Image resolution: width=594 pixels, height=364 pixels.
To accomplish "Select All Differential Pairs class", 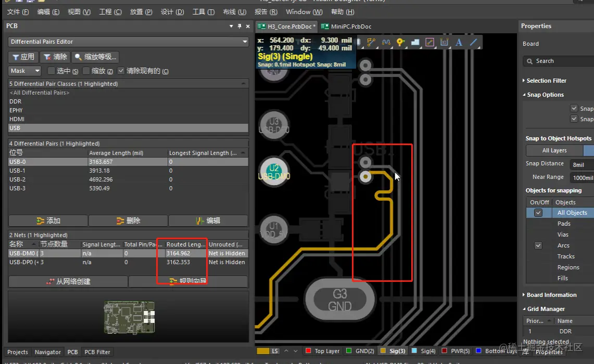I will pos(128,93).
